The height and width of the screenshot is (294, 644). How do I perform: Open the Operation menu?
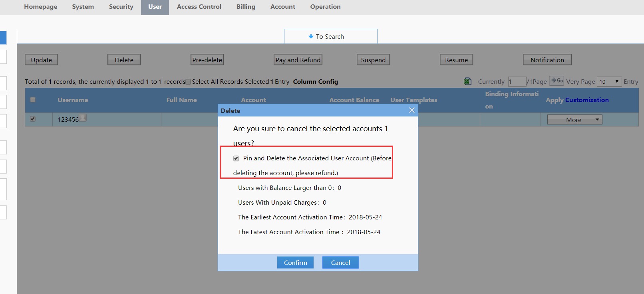pyautogui.click(x=325, y=7)
